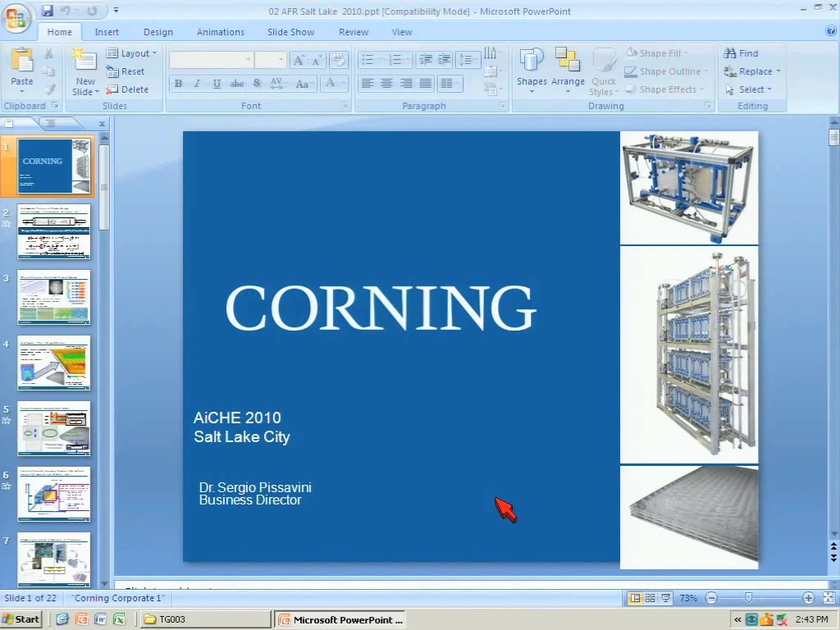Switch to Outline pane tab
Viewport: 840px width, 630px height.
(x=50, y=123)
